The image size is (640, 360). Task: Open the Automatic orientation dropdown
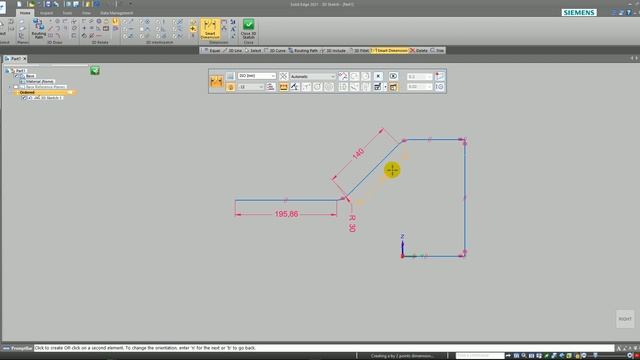tap(313, 76)
